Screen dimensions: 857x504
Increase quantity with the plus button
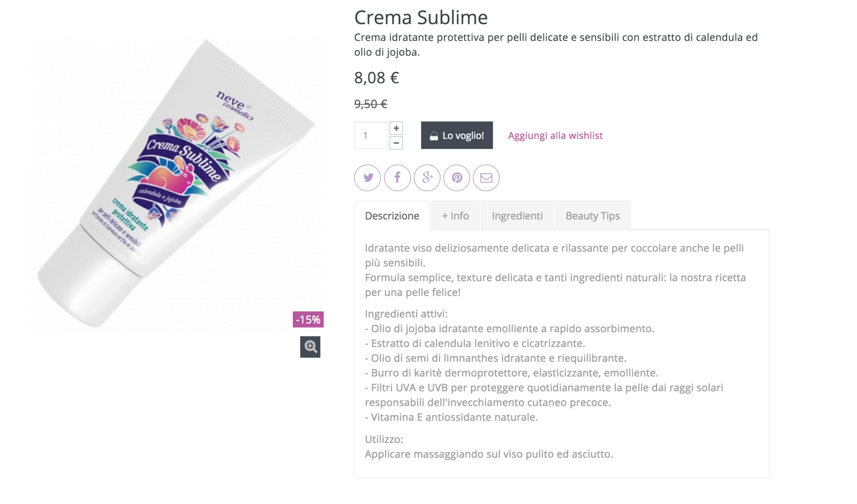[396, 128]
